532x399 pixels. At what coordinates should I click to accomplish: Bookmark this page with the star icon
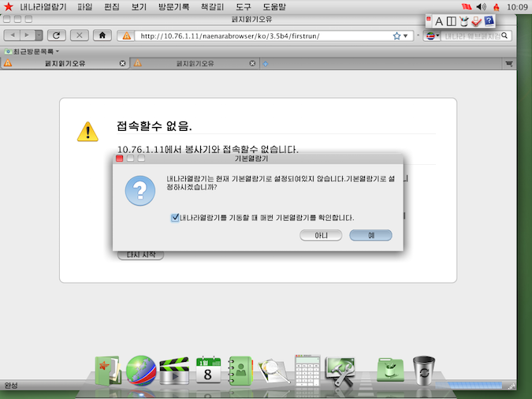pyautogui.click(x=396, y=35)
